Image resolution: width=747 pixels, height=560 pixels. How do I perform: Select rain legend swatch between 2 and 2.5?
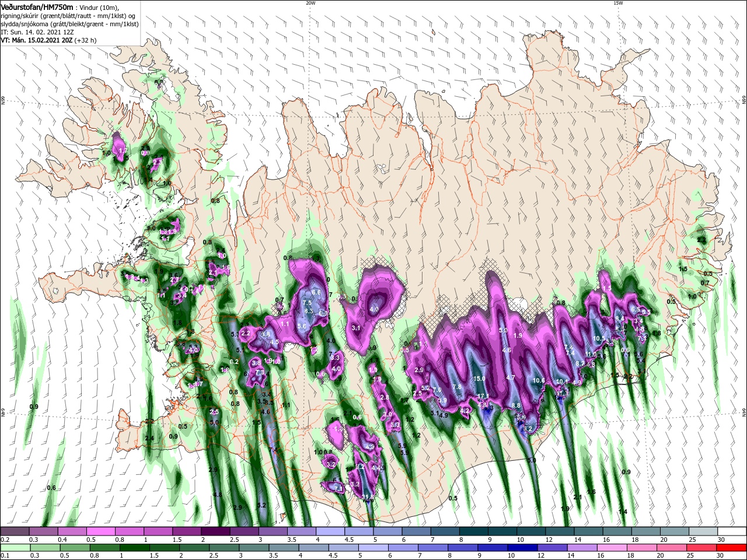click(x=195, y=548)
